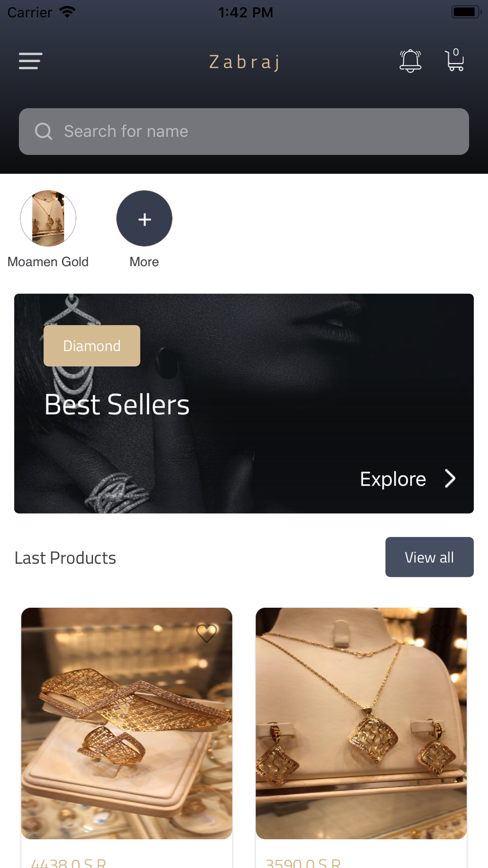Screen dimensions: 488x868
Task: Click View all button
Action: coord(429,557)
